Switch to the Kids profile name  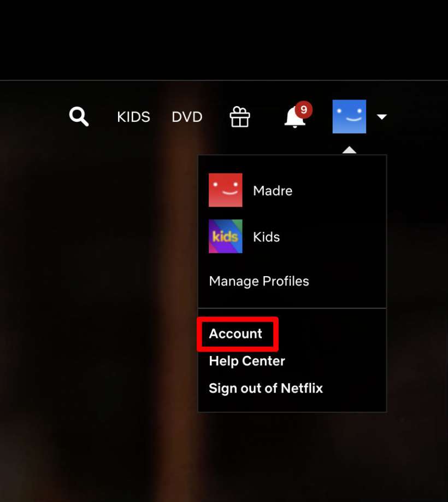[x=266, y=237]
